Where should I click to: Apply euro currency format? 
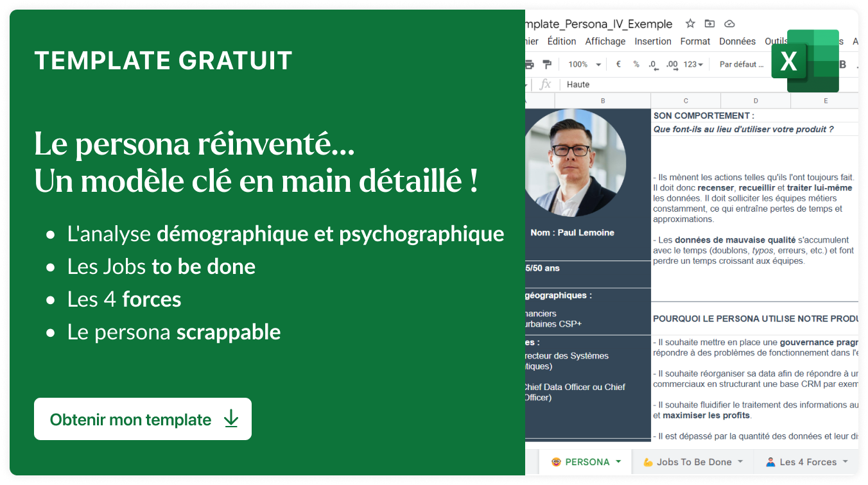point(618,64)
